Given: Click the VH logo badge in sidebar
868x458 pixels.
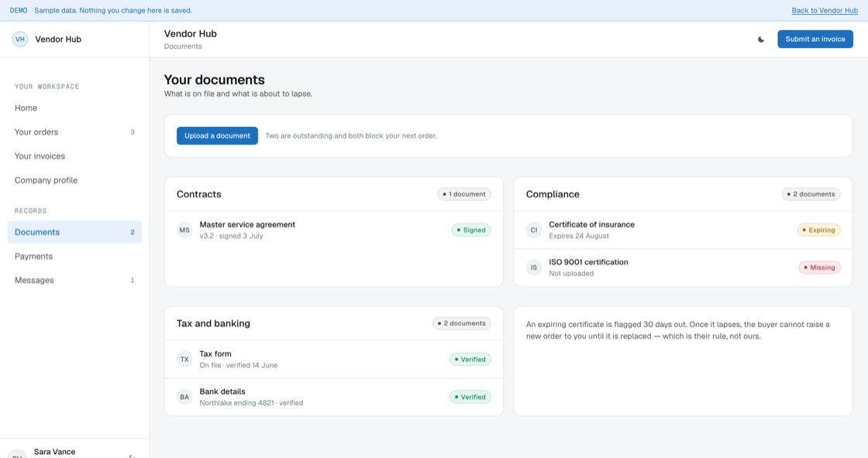Looking at the screenshot, I should coord(20,40).
